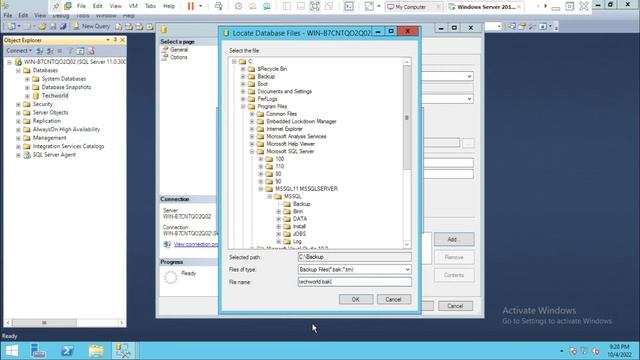Close the Object Explorer panel
This screenshot has height=360, width=640.
(x=122, y=40)
